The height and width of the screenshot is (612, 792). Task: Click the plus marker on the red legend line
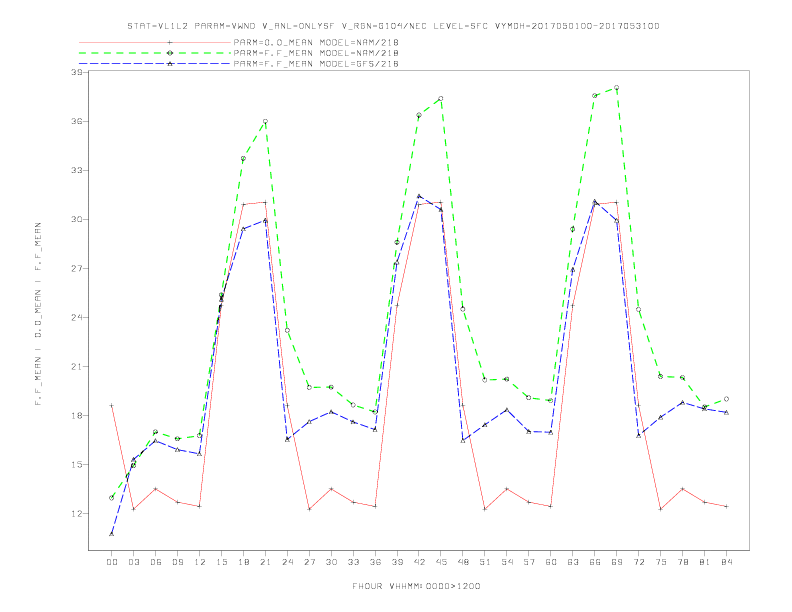click(170, 42)
